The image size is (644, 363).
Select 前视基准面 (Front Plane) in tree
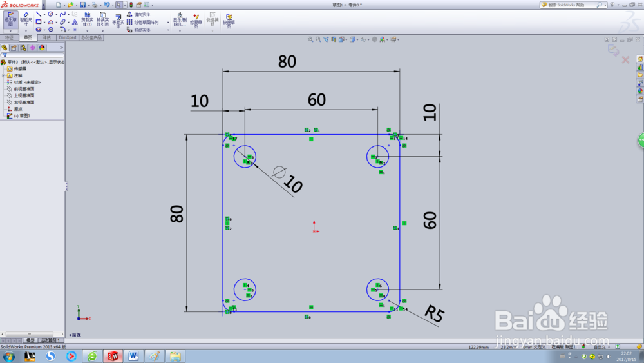point(24,89)
